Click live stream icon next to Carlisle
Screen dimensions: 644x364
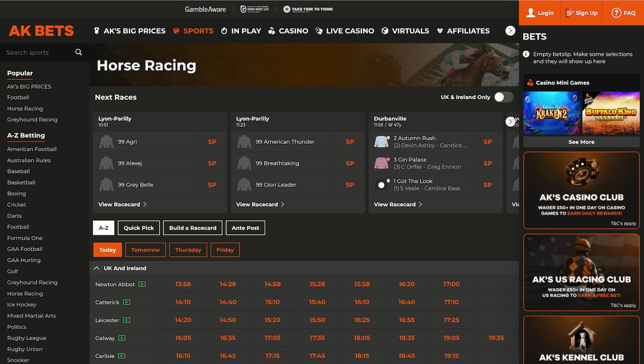tap(122, 356)
